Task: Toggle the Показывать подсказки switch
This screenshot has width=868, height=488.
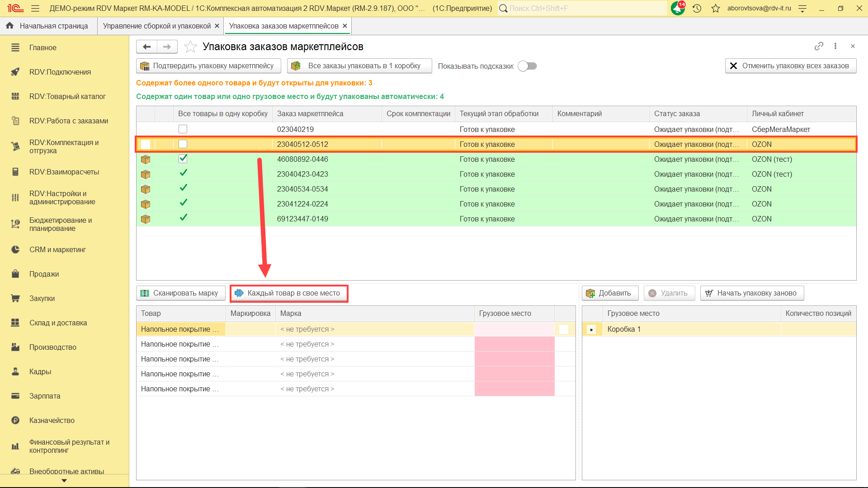Action: tap(527, 66)
